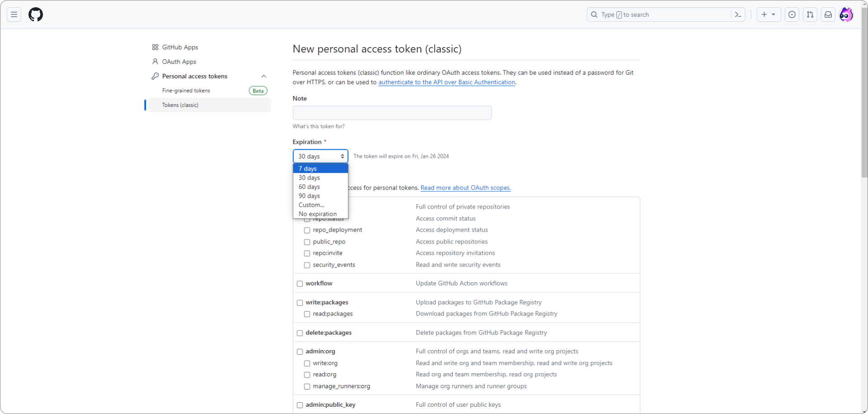Image resolution: width=868 pixels, height=414 pixels.
Task: Collapse the Personal access tokens section chevron
Action: click(264, 76)
